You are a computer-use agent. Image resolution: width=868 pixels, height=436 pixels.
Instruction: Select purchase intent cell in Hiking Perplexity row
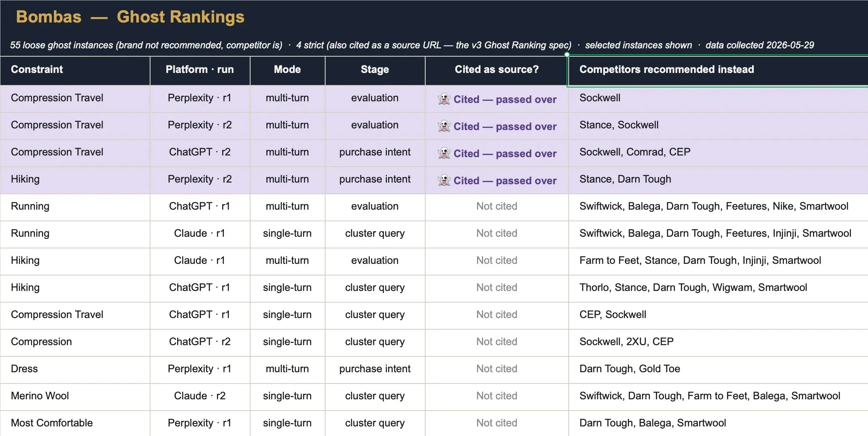tap(375, 180)
